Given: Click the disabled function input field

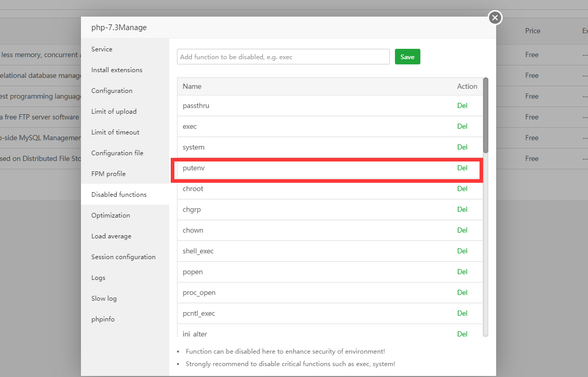Looking at the screenshot, I should 283,57.
